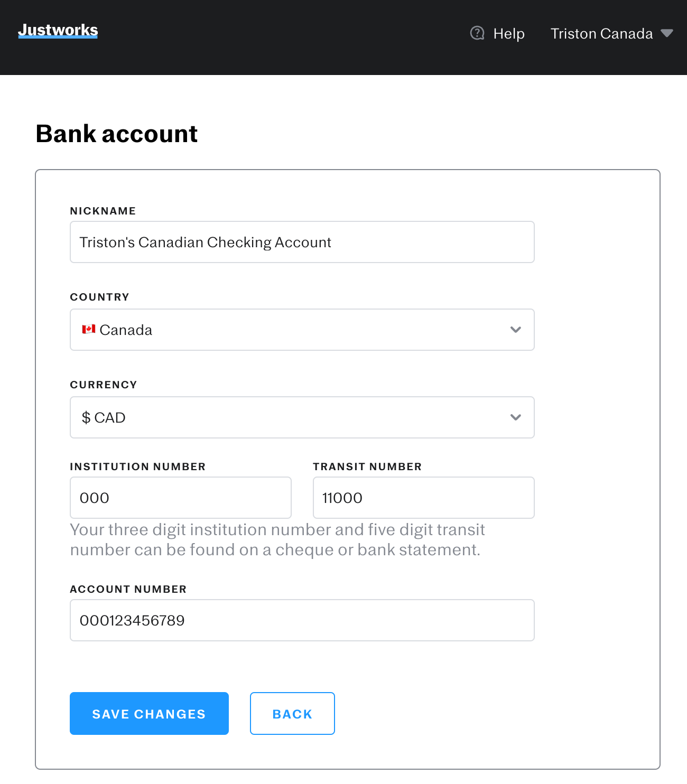Click the Nickname label
This screenshot has height=784, width=687.
coord(103,211)
